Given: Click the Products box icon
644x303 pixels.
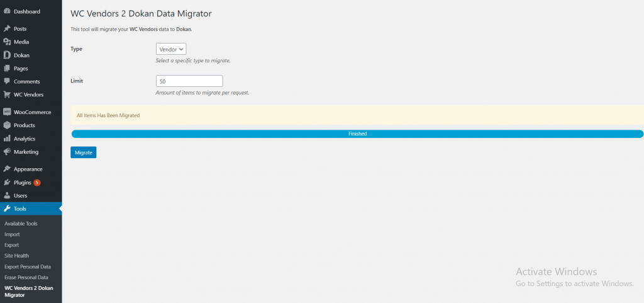Looking at the screenshot, I should 6,125.
